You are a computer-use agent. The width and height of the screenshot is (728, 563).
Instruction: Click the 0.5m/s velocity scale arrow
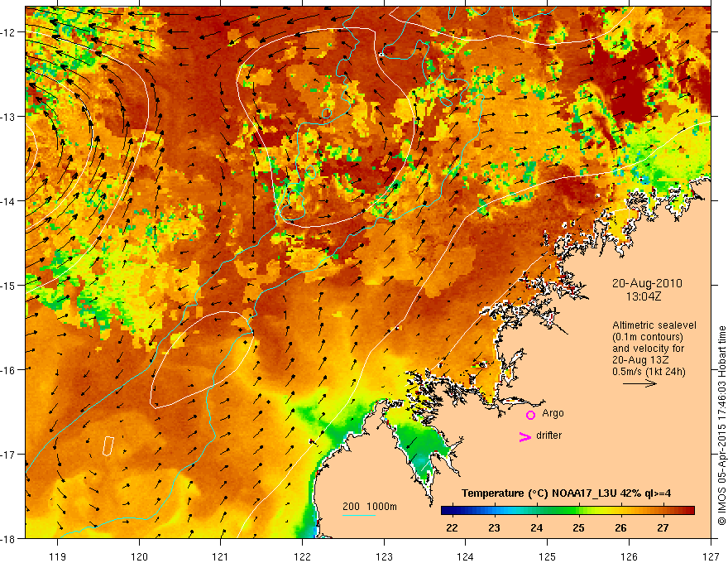click(639, 383)
